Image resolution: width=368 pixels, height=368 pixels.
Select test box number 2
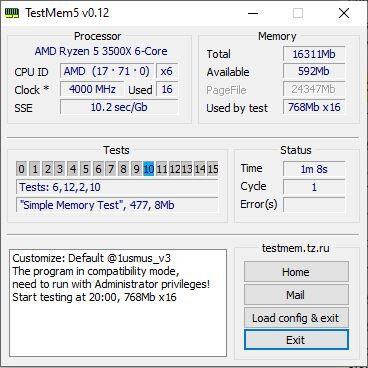pos(47,169)
